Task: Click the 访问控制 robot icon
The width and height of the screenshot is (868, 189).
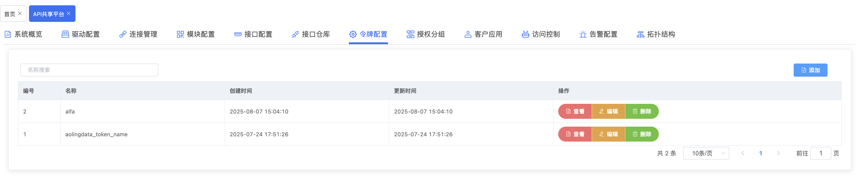Action: pos(525,34)
